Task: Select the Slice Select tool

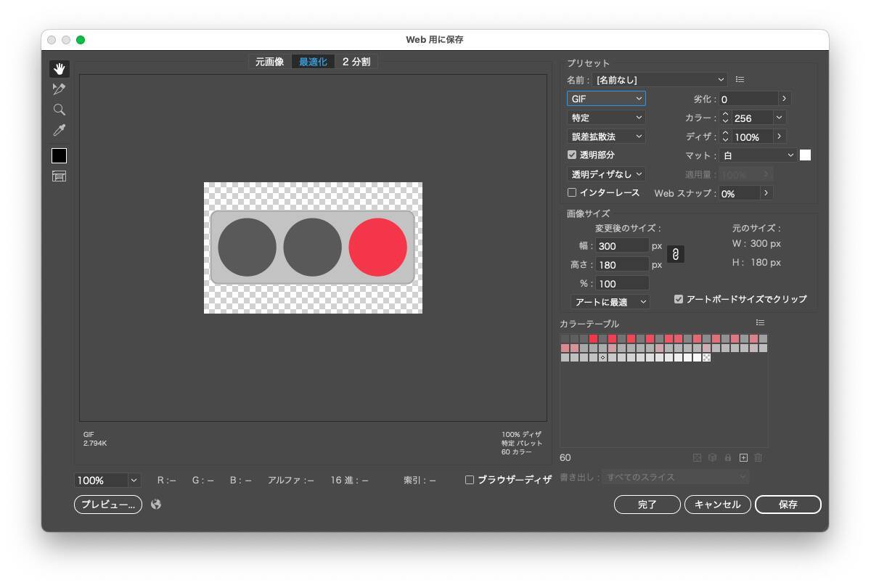Action: click(x=60, y=89)
